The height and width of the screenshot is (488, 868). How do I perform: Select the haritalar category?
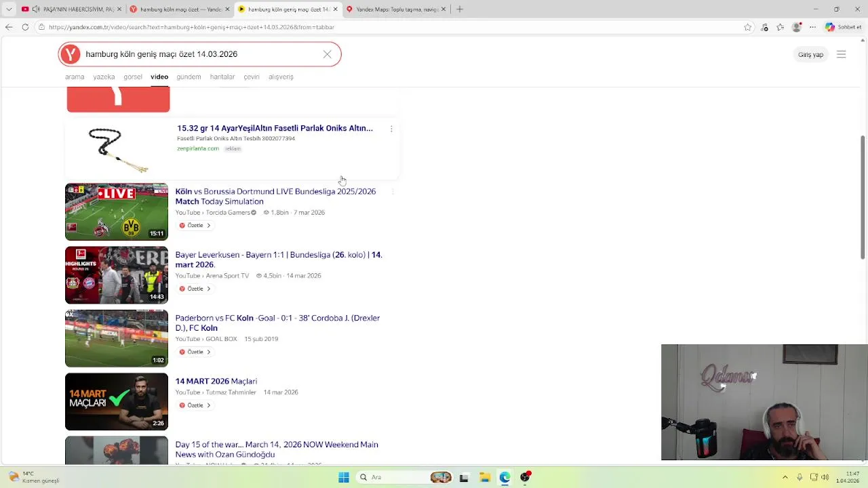(222, 77)
